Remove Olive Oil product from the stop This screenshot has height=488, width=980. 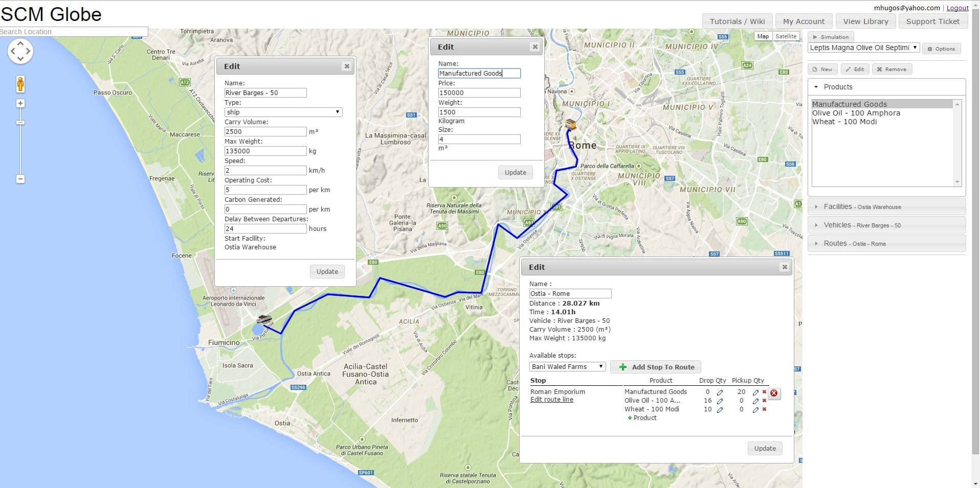764,401
